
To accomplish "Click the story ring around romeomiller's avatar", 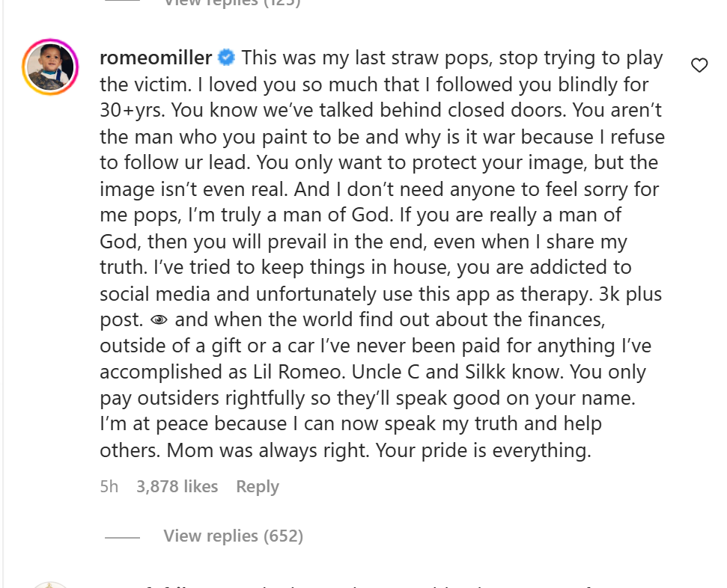I will point(50,67).
